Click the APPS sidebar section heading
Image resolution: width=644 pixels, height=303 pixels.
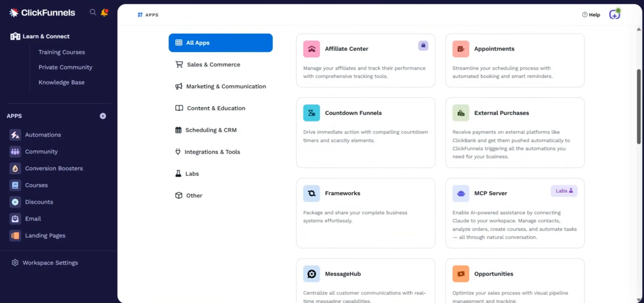[x=14, y=116]
